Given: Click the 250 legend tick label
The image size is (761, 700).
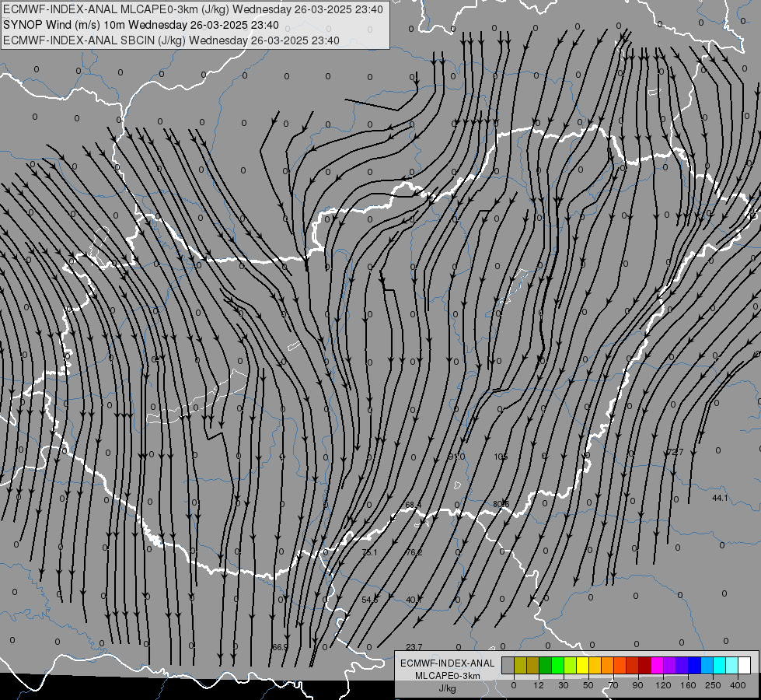Looking at the screenshot, I should 713,685.
